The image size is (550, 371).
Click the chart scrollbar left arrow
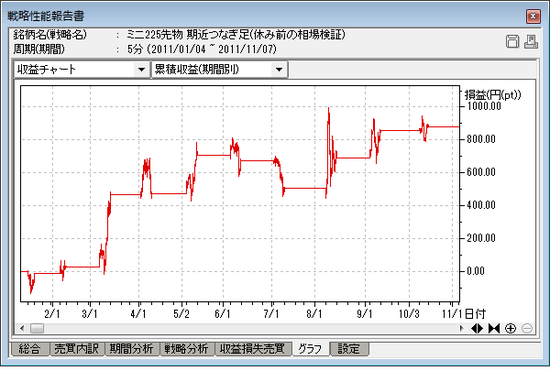(x=22, y=328)
